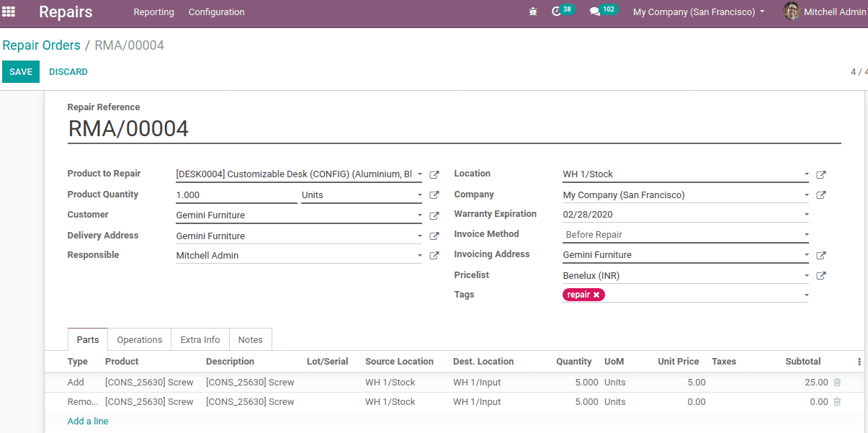
Task: Expand Tags field dropdown
Action: (807, 295)
